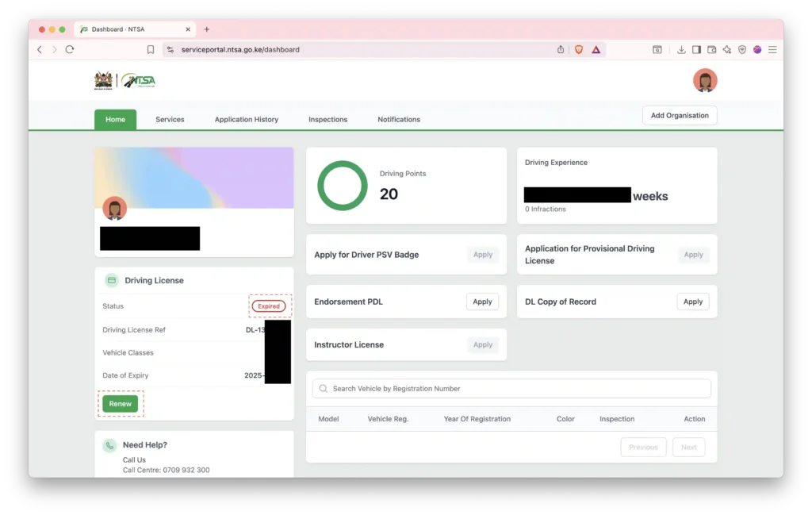Viewport: 812px width, 515px height.
Task: Open the Brave Wallet icon
Action: (x=711, y=49)
